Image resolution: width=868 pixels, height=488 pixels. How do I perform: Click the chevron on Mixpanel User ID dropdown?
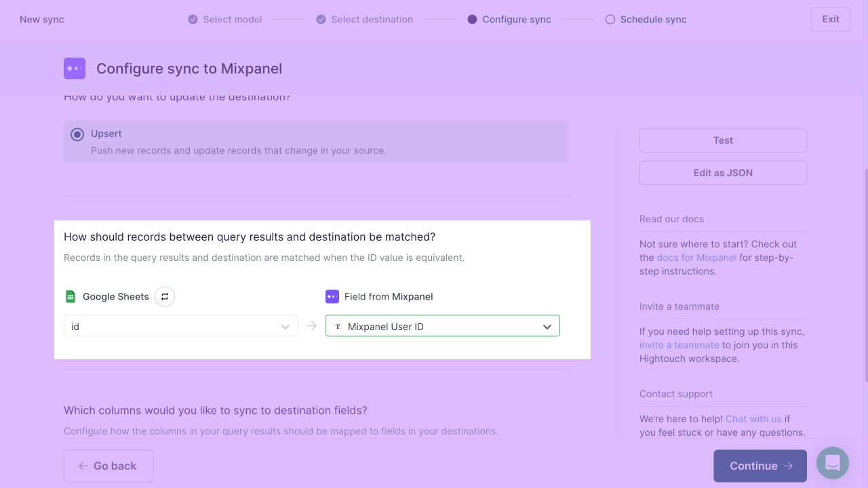click(x=547, y=327)
